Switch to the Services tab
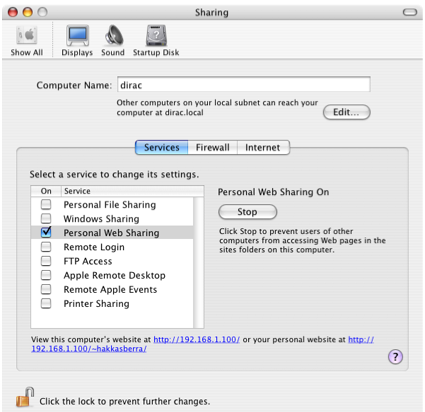The height and width of the screenshot is (412, 425). click(162, 147)
